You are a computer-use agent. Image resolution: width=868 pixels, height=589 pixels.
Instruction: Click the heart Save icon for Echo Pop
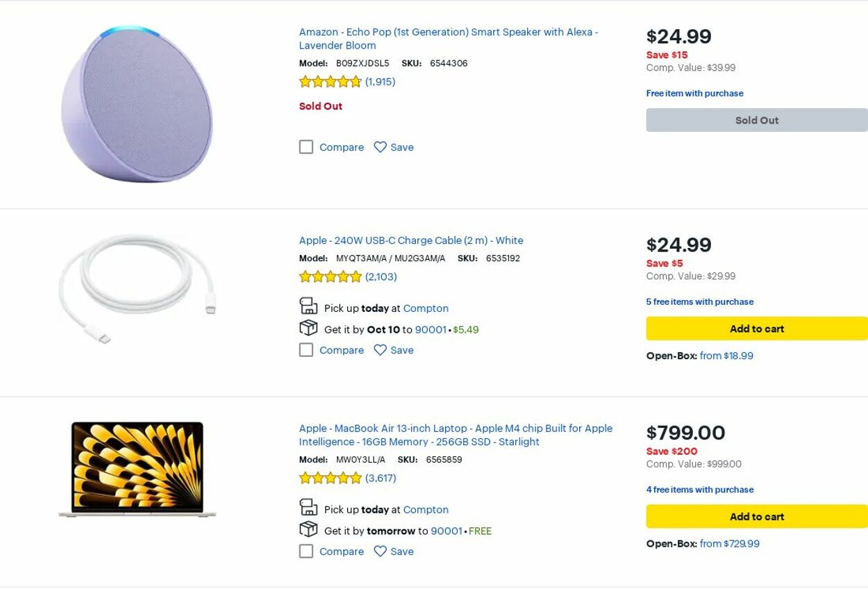click(380, 147)
